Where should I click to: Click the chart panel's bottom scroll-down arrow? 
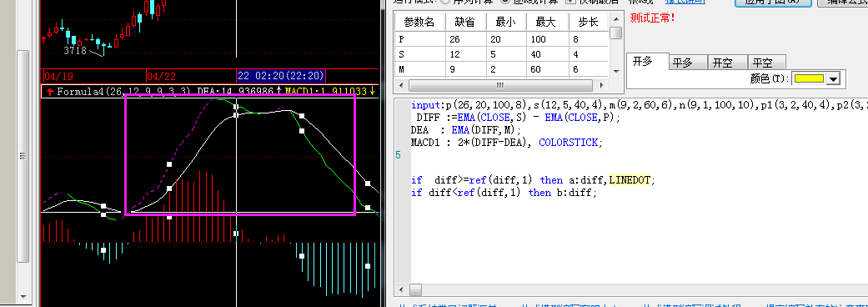pos(23,297)
